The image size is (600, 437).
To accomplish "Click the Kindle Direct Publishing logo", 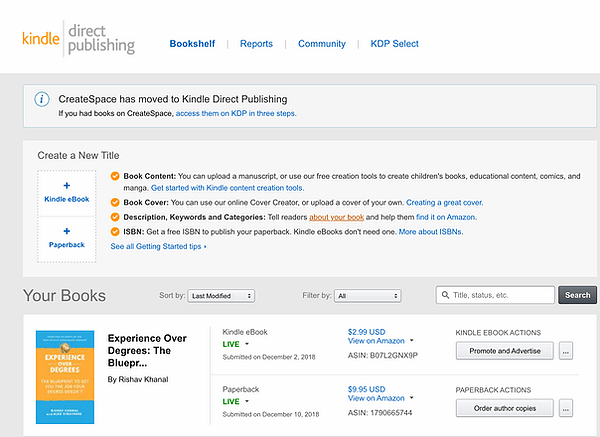I will [x=78, y=39].
